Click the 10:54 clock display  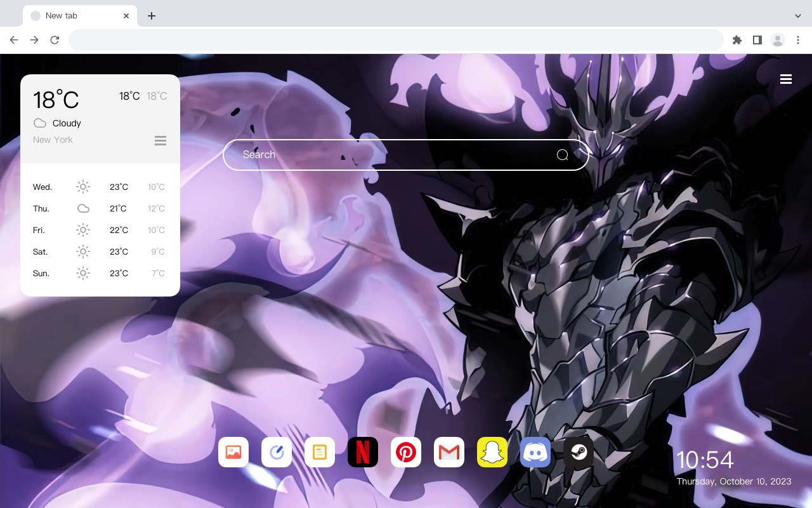[704, 460]
